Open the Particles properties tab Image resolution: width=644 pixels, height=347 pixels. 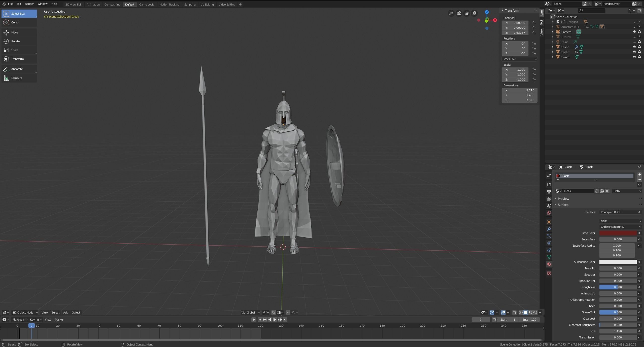coord(549,236)
